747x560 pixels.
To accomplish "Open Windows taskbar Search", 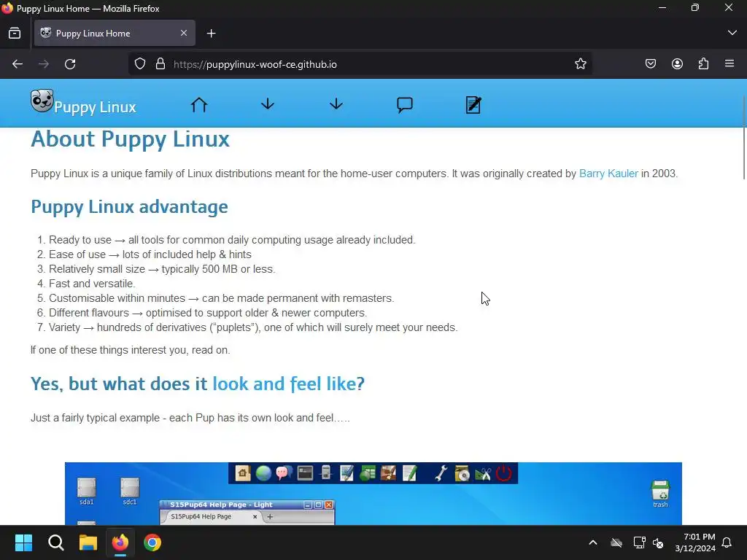I will pos(55,542).
